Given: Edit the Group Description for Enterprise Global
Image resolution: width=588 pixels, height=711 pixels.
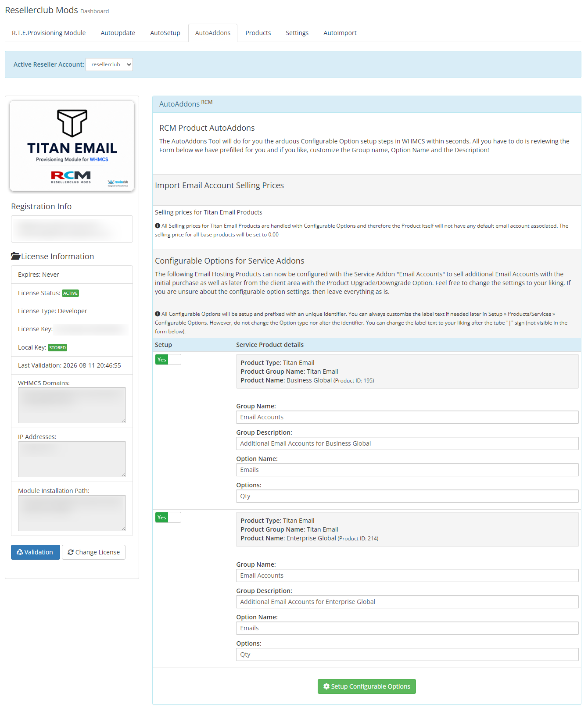Looking at the screenshot, I should pyautogui.click(x=407, y=602).
